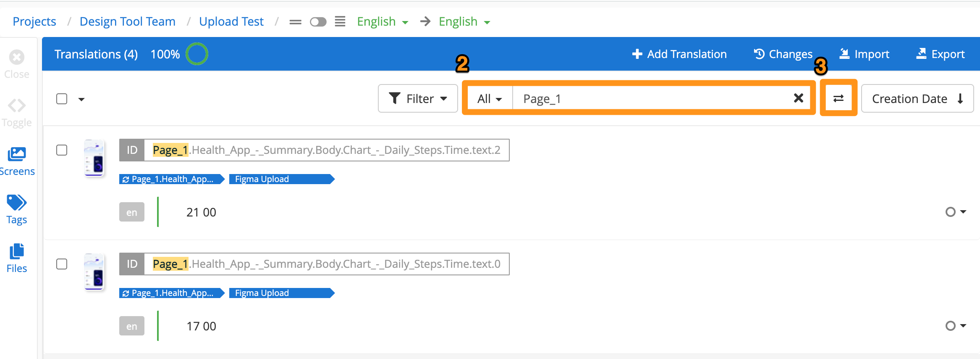Select the checkbox for text.2 translation
This screenshot has height=359, width=980.
(x=62, y=150)
